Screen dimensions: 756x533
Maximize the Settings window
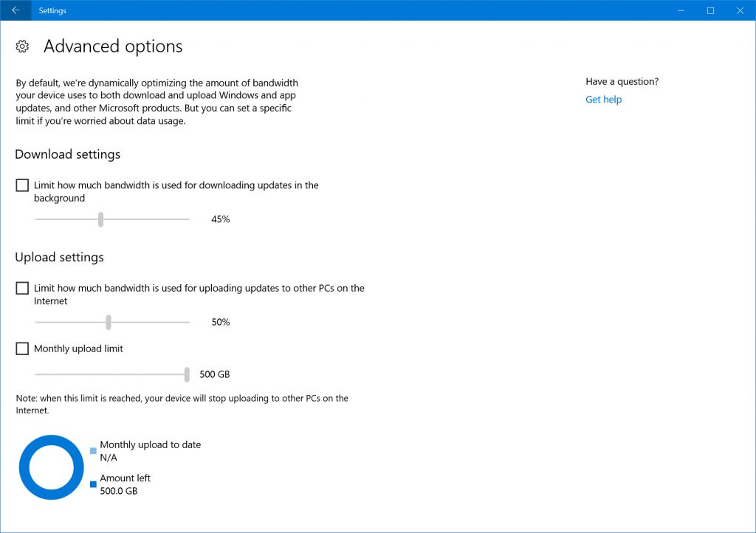710,10
